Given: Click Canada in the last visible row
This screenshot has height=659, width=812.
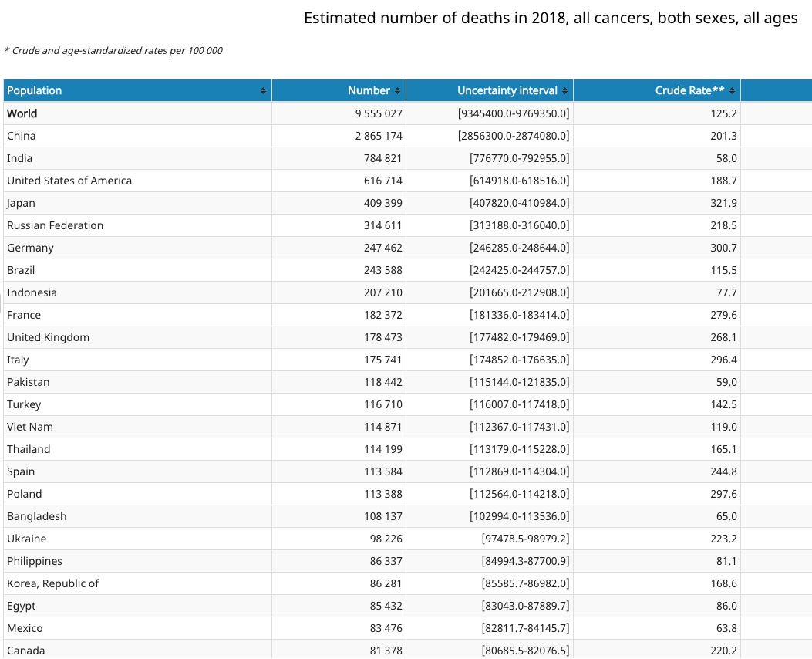Looking at the screenshot, I should tap(26, 651).
